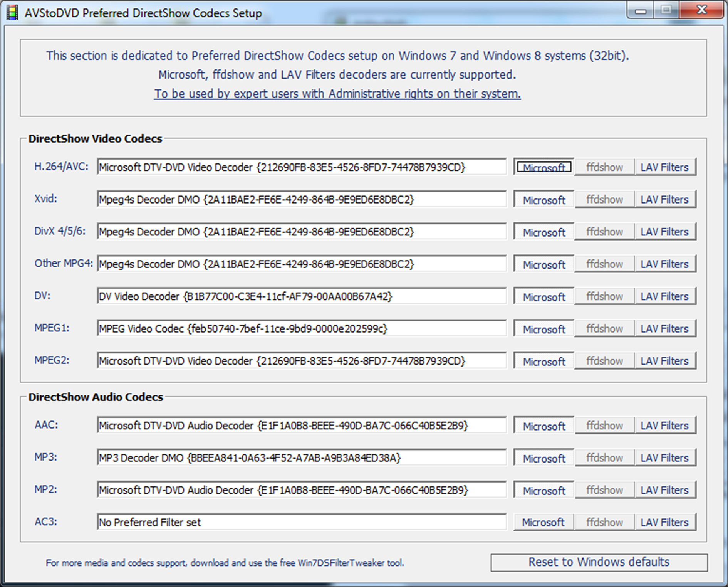Pick ffdshow for MP2
Screen dimensions: 728x587
click(604, 490)
